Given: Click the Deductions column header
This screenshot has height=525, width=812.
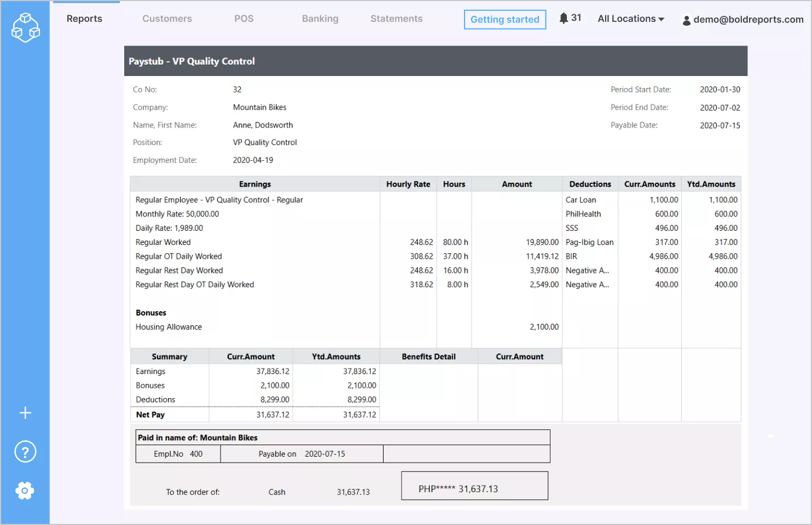Looking at the screenshot, I should [x=590, y=184].
